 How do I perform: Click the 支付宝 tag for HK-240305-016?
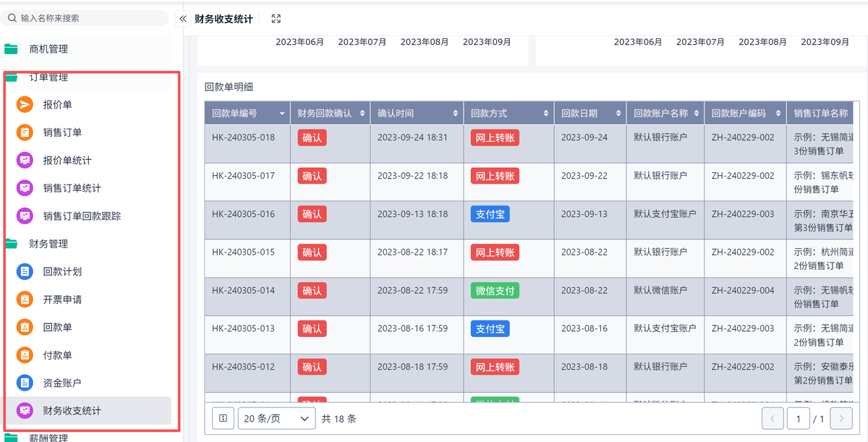[490, 214]
